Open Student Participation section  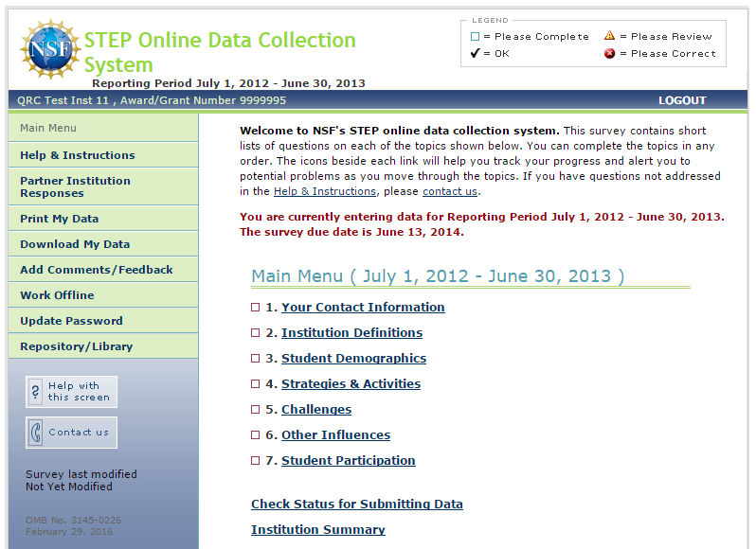coord(348,460)
